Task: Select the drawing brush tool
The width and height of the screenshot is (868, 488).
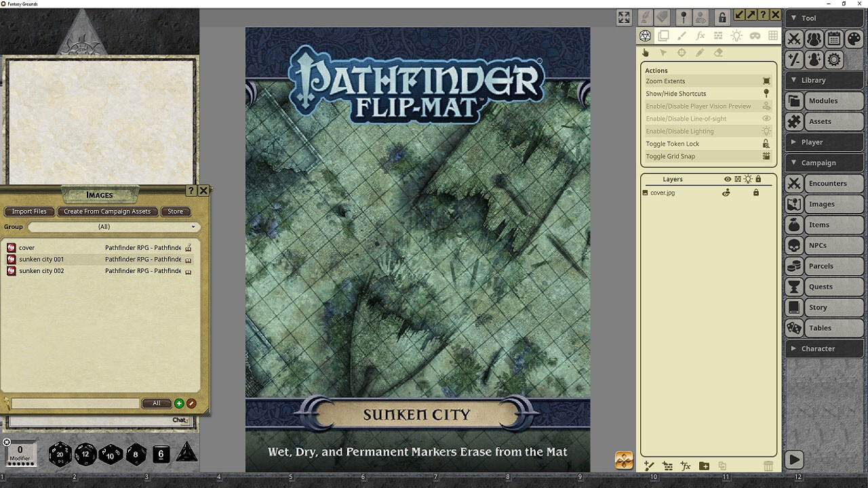Action: pyautogui.click(x=682, y=35)
